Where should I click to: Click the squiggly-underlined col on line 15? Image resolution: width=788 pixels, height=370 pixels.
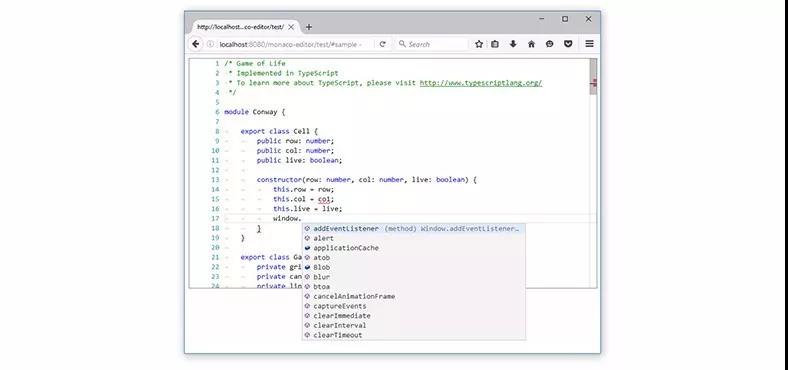coord(324,199)
